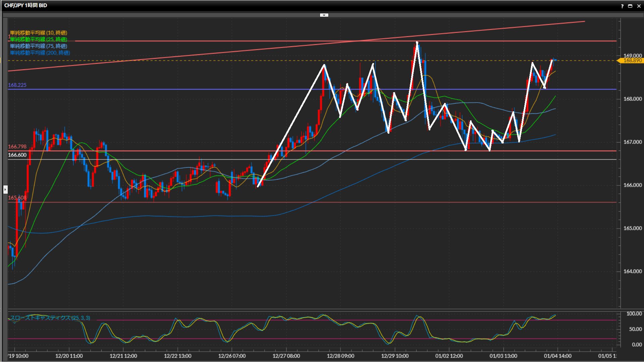Screen dimensions: 644x362
Task: Click the help question mark icon
Action: pos(622,6)
